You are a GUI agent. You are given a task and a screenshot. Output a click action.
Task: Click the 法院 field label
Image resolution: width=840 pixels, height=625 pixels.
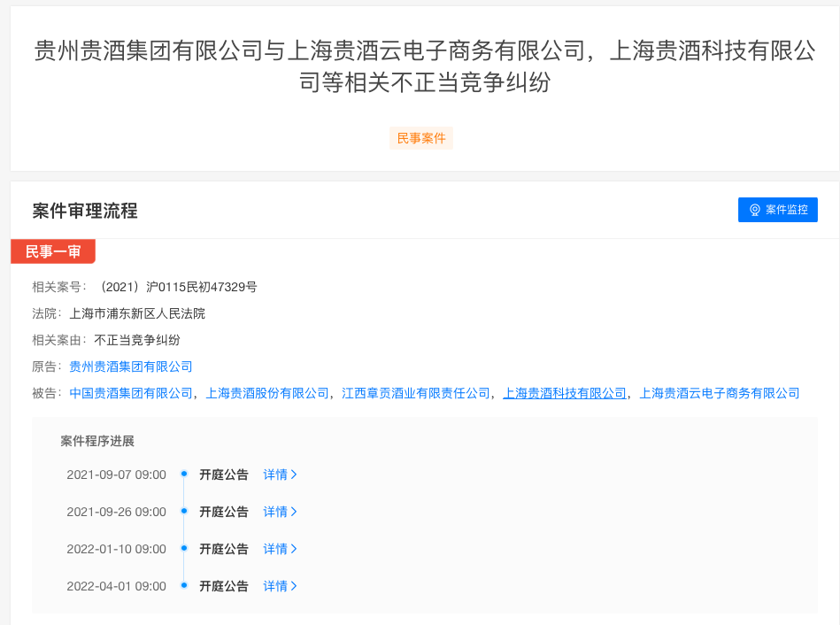click(x=47, y=313)
